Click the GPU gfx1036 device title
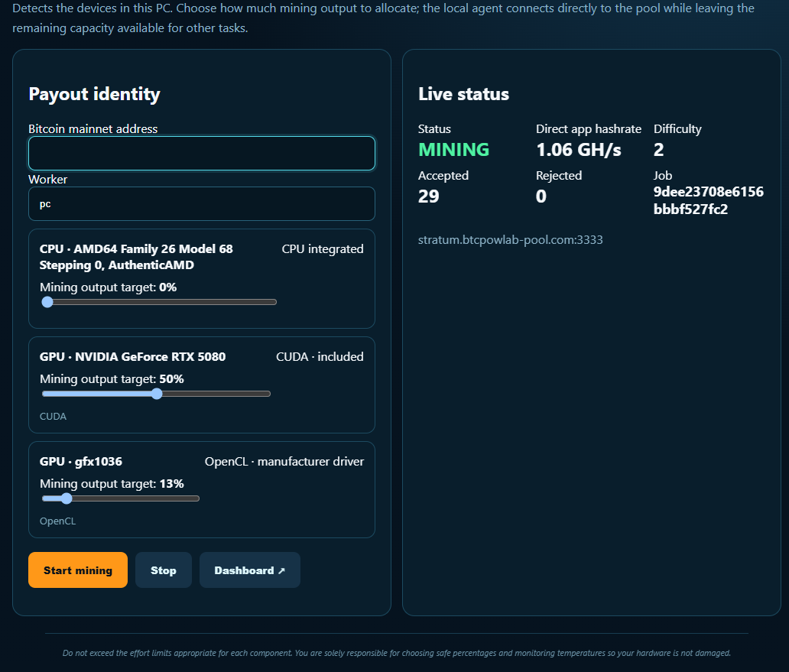The height and width of the screenshot is (672, 789). tap(80, 461)
